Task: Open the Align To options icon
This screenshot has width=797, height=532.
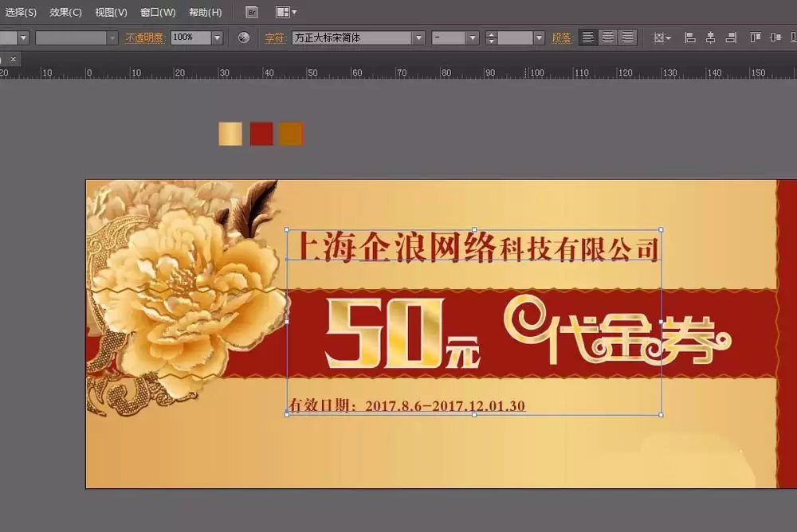Action: pos(662,37)
